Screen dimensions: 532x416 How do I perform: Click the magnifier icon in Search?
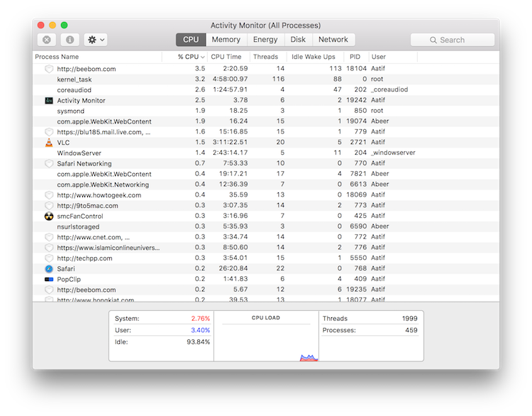click(433, 40)
